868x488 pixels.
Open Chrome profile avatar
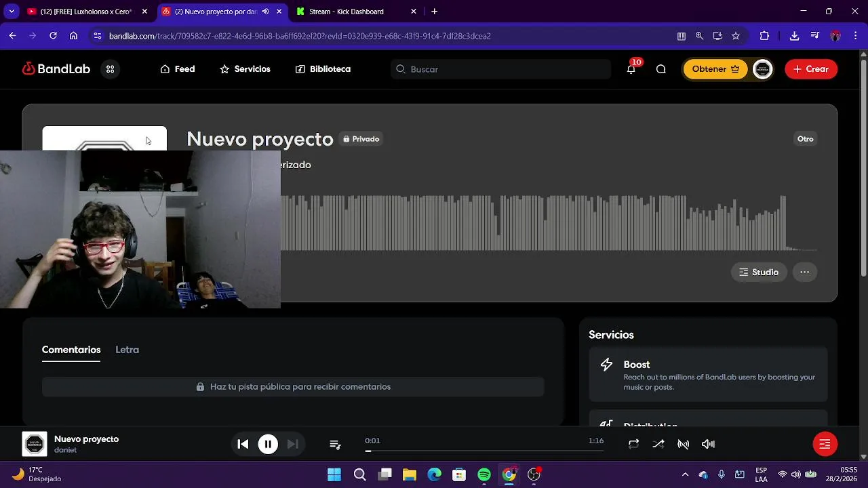(835, 36)
